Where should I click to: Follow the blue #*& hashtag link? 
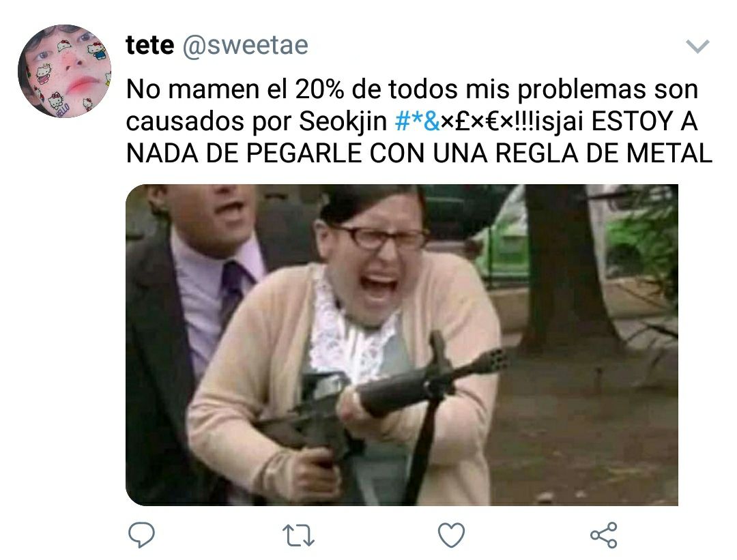pos(418,121)
